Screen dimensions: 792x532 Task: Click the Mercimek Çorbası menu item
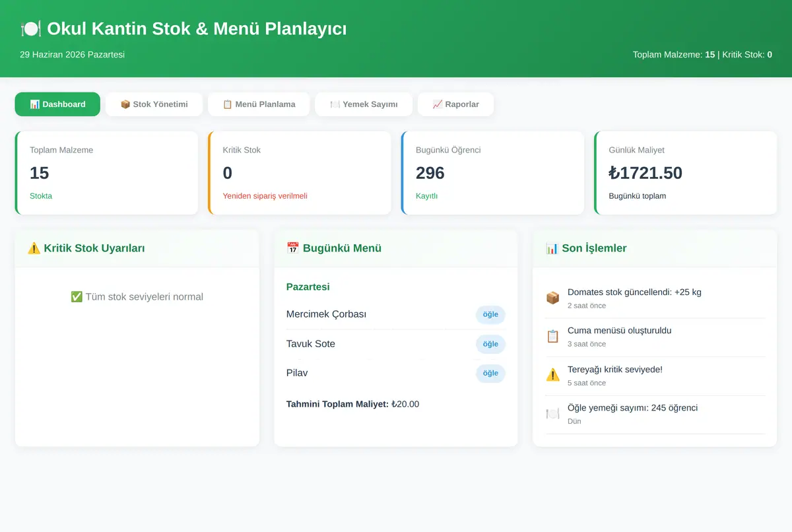point(396,315)
